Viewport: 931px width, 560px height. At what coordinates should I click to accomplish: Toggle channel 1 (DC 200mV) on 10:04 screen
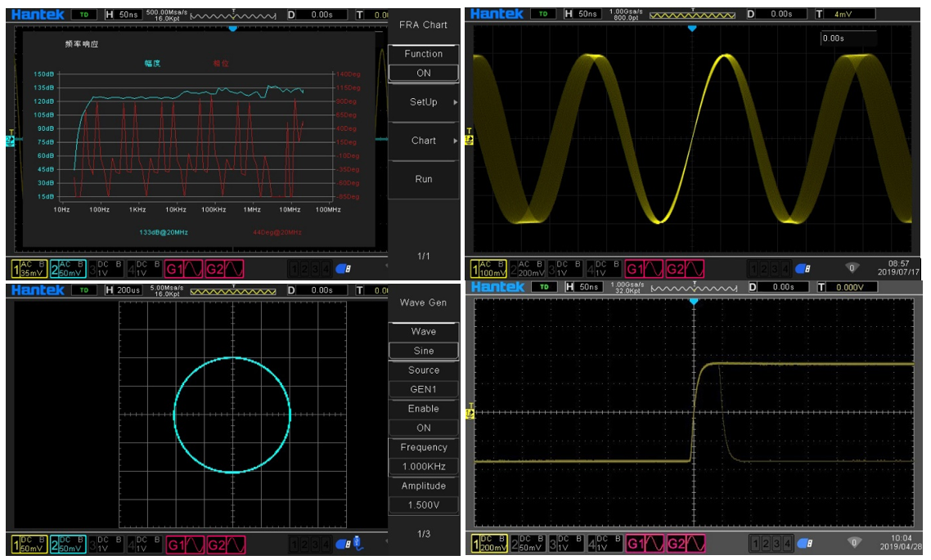point(490,544)
